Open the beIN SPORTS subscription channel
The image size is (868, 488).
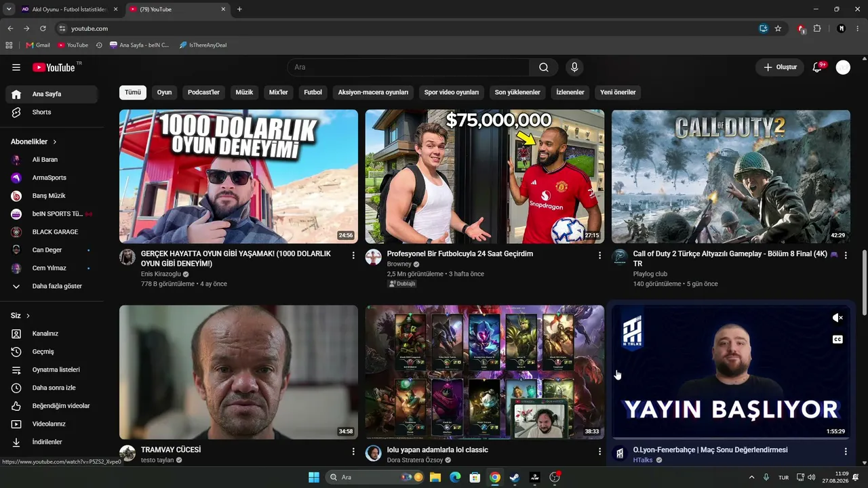(x=52, y=213)
